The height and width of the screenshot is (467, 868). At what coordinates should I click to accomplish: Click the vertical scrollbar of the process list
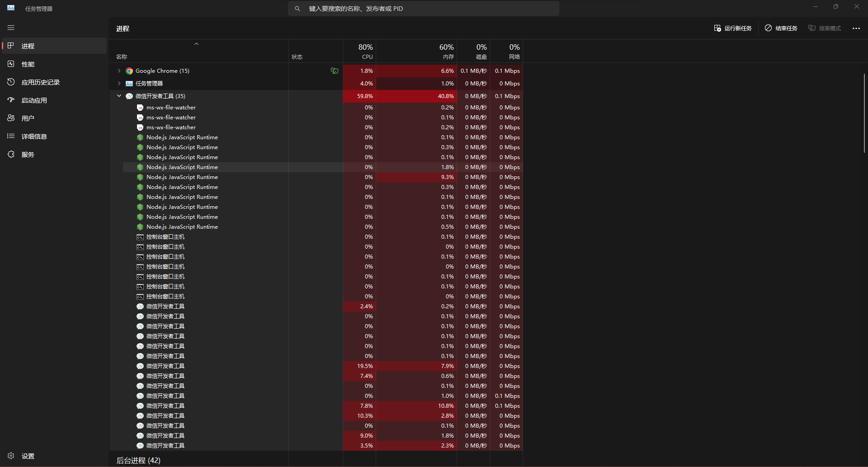tap(864, 113)
